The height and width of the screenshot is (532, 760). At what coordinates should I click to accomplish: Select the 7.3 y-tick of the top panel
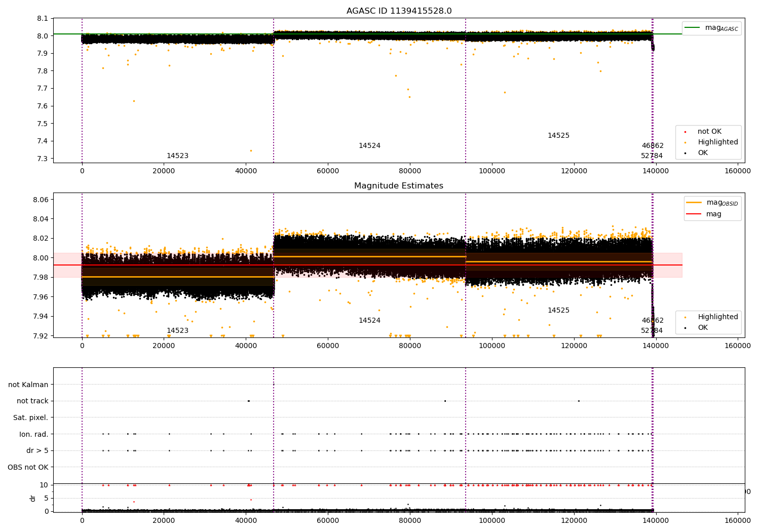point(43,159)
